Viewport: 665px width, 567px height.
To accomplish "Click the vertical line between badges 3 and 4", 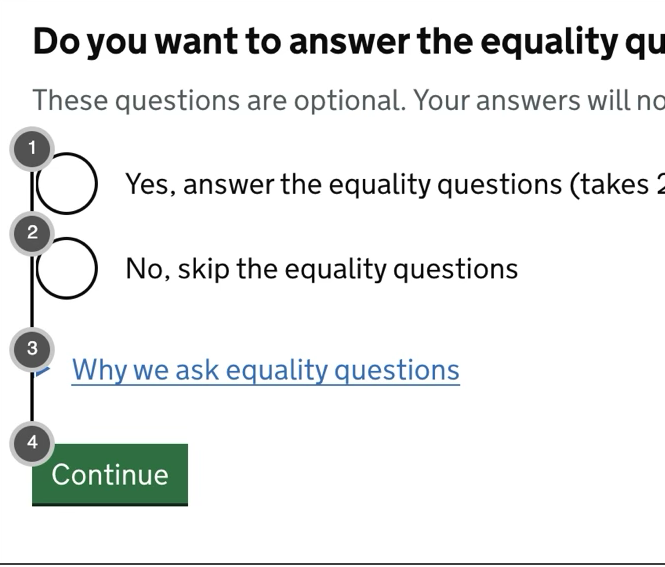I will 32,400.
